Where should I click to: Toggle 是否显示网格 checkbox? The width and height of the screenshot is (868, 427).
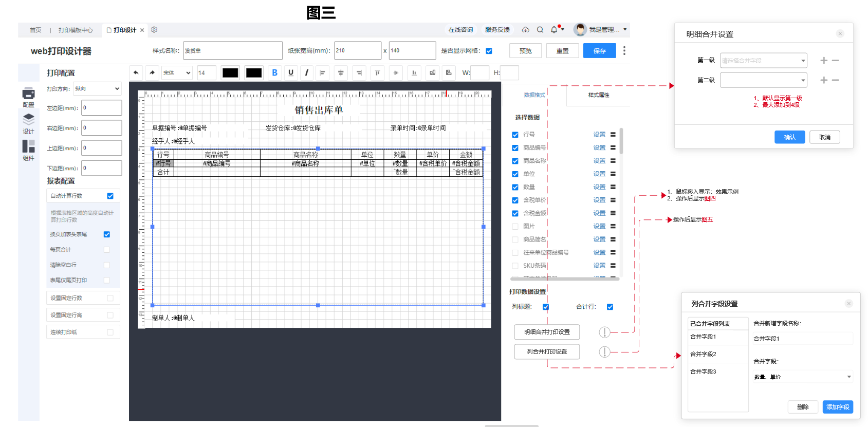coord(489,51)
